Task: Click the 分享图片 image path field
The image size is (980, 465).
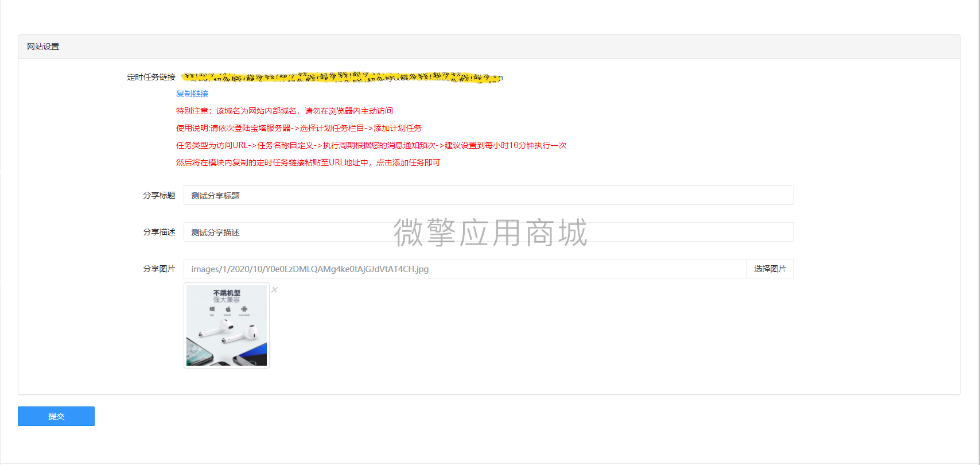Action: [465, 269]
